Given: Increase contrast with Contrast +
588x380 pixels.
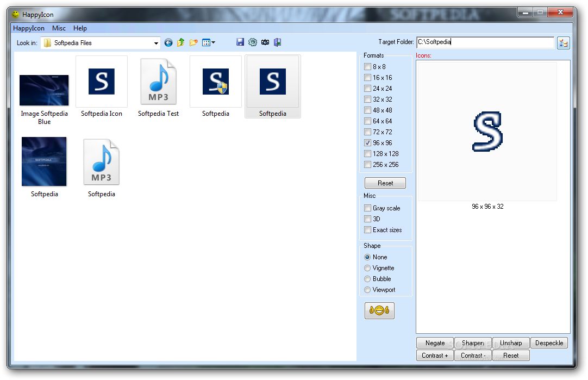Looking at the screenshot, I should click(435, 355).
